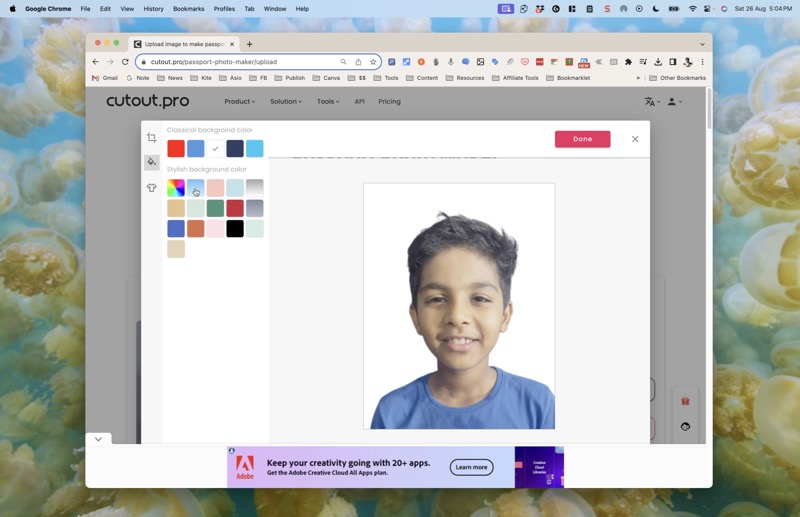Viewport: 800px width, 517px height.
Task: Open the user account dropdown
Action: (674, 102)
